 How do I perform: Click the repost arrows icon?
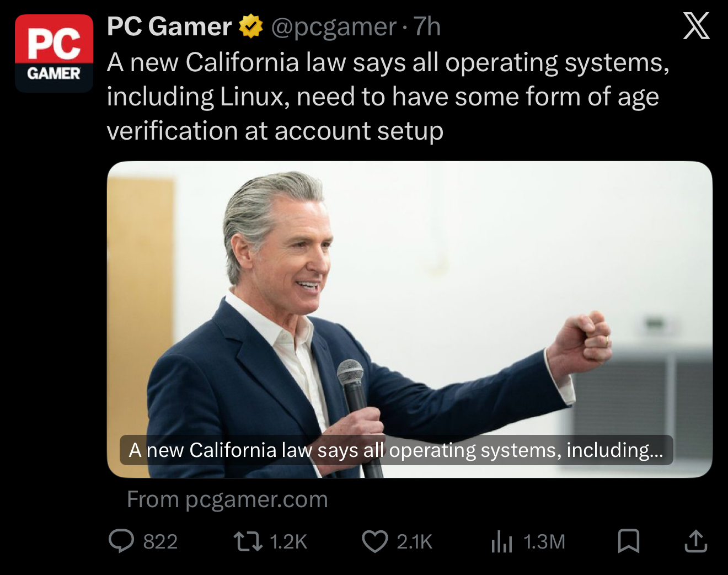248,541
